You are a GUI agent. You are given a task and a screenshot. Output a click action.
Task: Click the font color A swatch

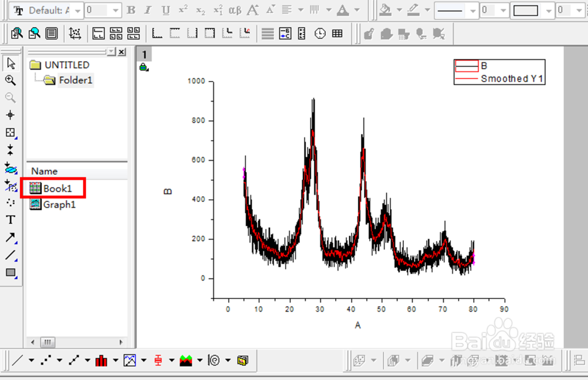click(343, 10)
